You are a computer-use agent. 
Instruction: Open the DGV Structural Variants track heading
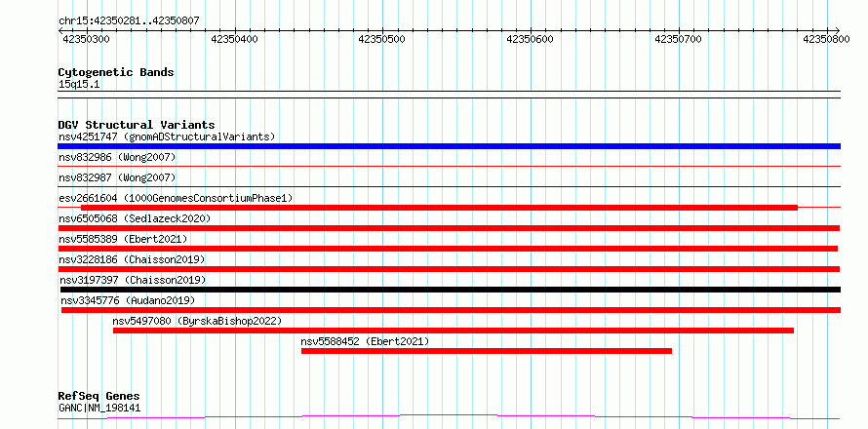tap(137, 125)
